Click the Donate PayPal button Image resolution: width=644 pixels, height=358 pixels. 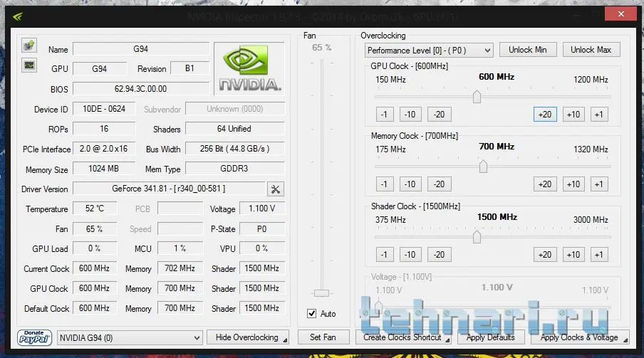tap(34, 337)
